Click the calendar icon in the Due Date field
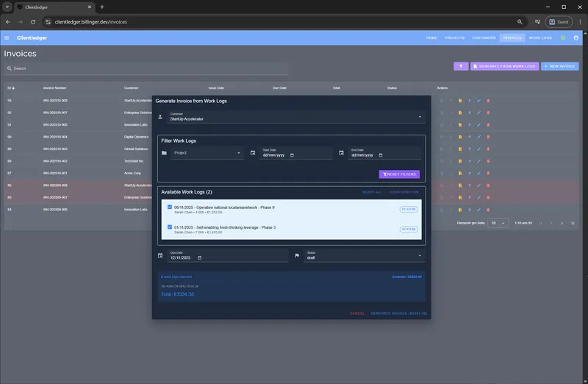This screenshot has height=384, width=588. (199, 258)
